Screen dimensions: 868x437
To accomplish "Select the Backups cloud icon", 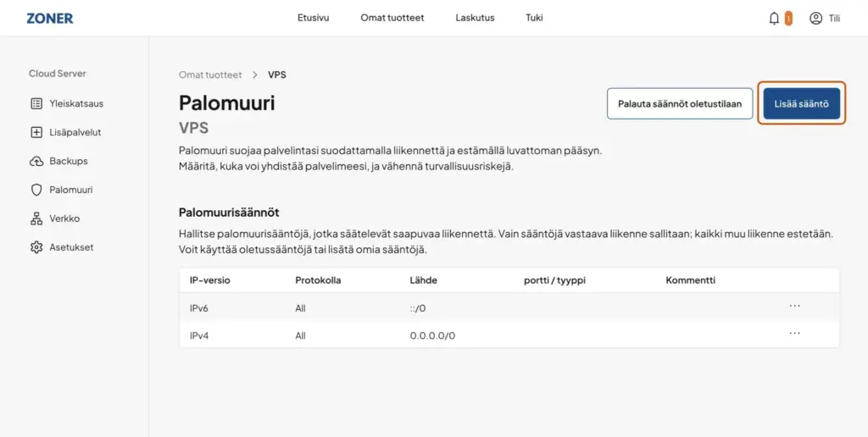I will 36,161.
